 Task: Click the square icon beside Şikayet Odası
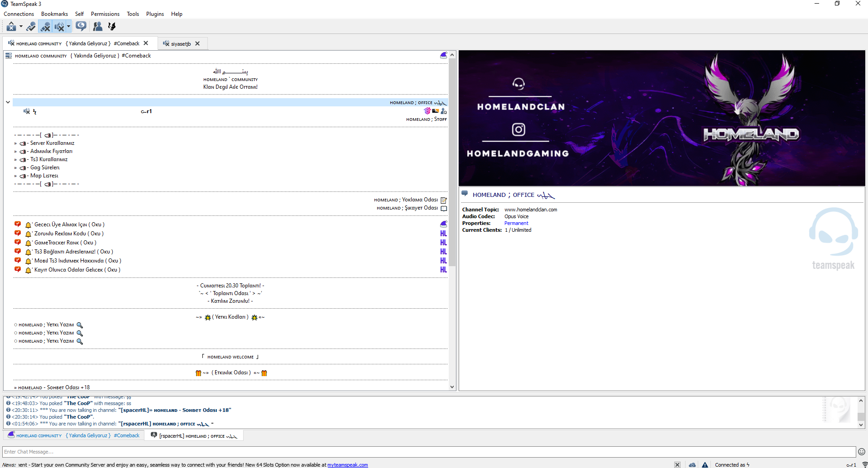click(444, 208)
